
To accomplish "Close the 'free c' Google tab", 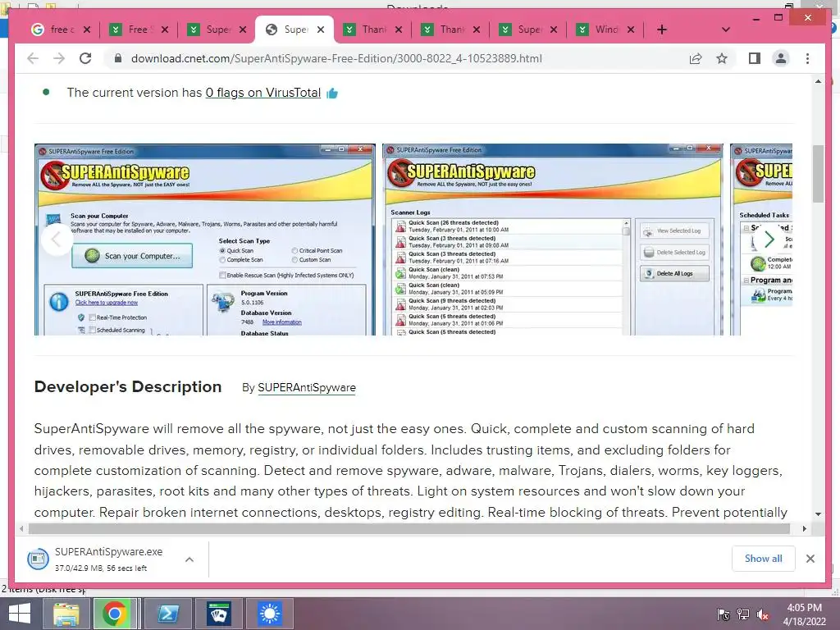I will (x=87, y=30).
